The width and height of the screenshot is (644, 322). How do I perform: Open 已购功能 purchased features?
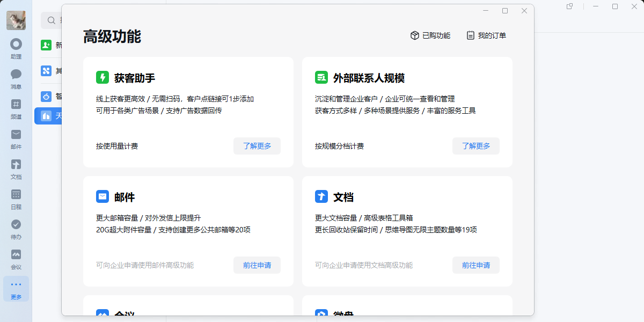(x=430, y=35)
